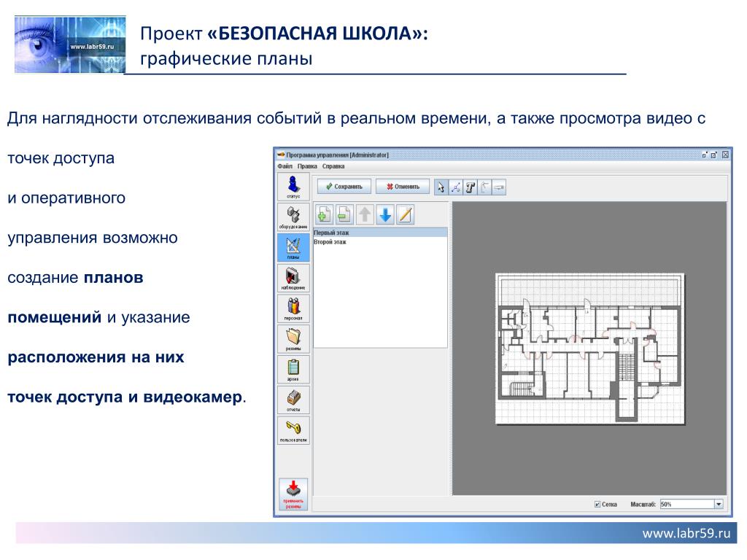The width and height of the screenshot is (747, 560).
Task: Select Второй этаж in the plan list
Action: click(380, 242)
